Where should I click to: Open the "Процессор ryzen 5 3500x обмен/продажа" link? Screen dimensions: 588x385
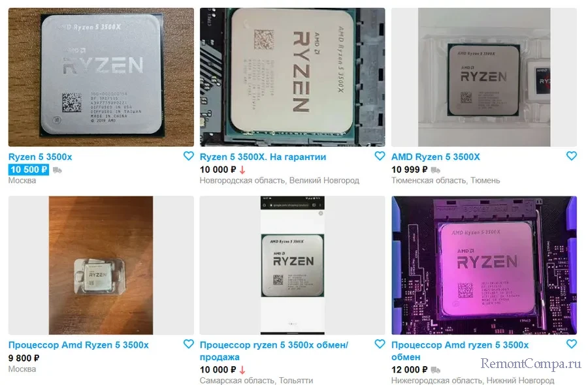pos(274,351)
